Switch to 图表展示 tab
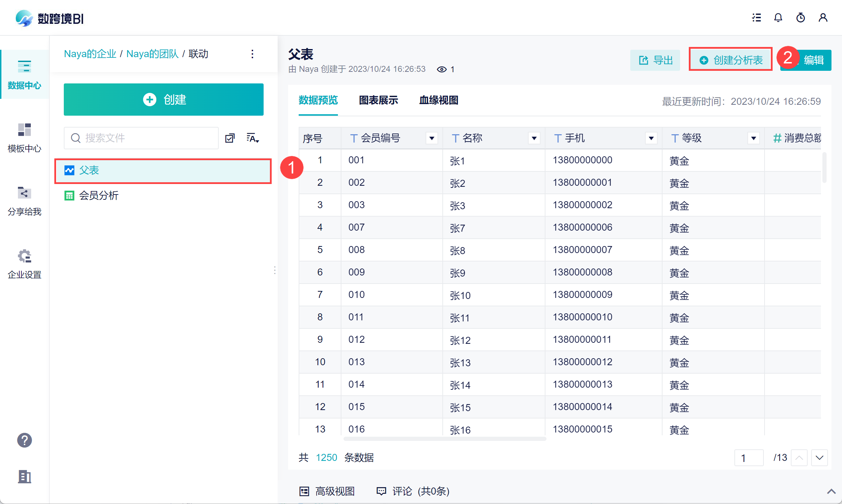This screenshot has height=504, width=842. pos(378,101)
